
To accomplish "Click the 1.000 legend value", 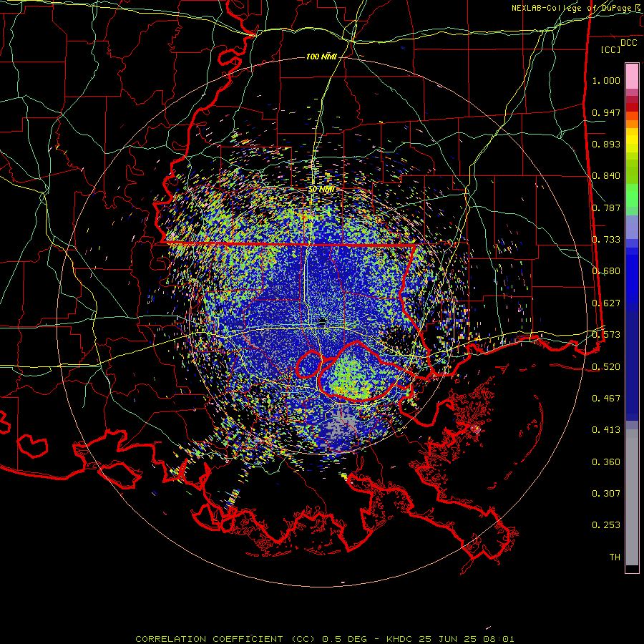I will point(606,80).
